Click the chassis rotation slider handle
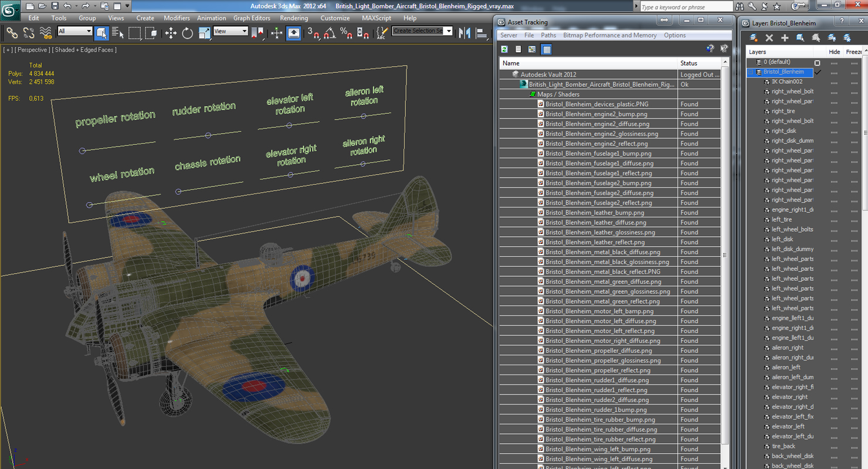The height and width of the screenshot is (469, 868). coord(179,191)
